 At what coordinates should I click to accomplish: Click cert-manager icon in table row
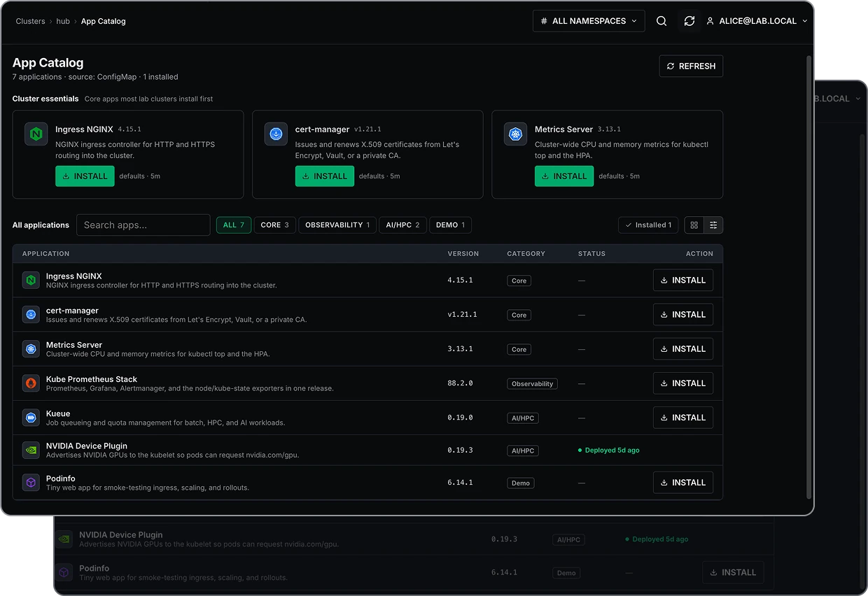point(31,314)
